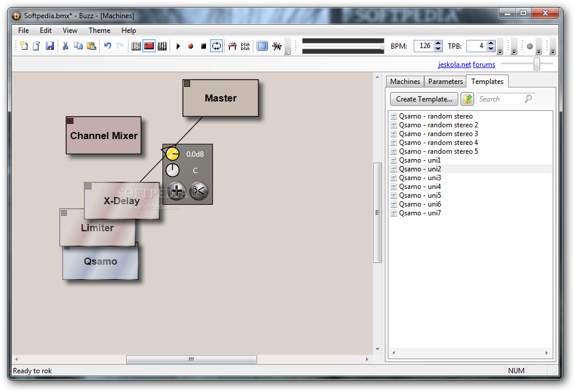575x392 pixels.
Task: Redo the greyed-out action arrow
Action: [x=120, y=46]
